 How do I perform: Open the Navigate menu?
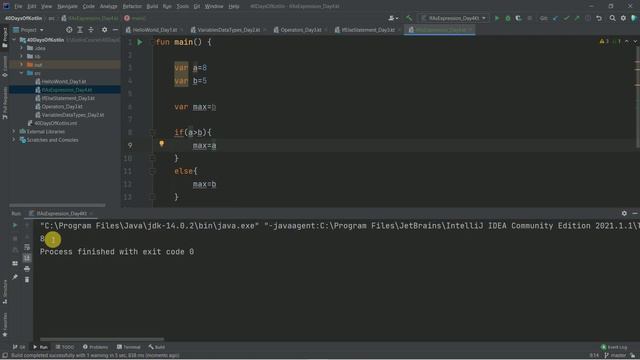coord(67,6)
